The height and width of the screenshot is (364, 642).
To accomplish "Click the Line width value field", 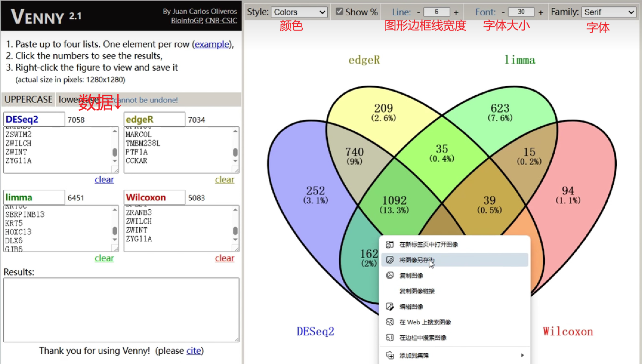I will point(436,12).
